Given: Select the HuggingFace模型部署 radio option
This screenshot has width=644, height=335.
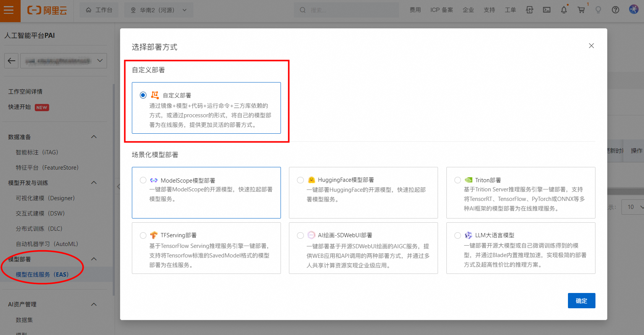Looking at the screenshot, I should coord(300,180).
